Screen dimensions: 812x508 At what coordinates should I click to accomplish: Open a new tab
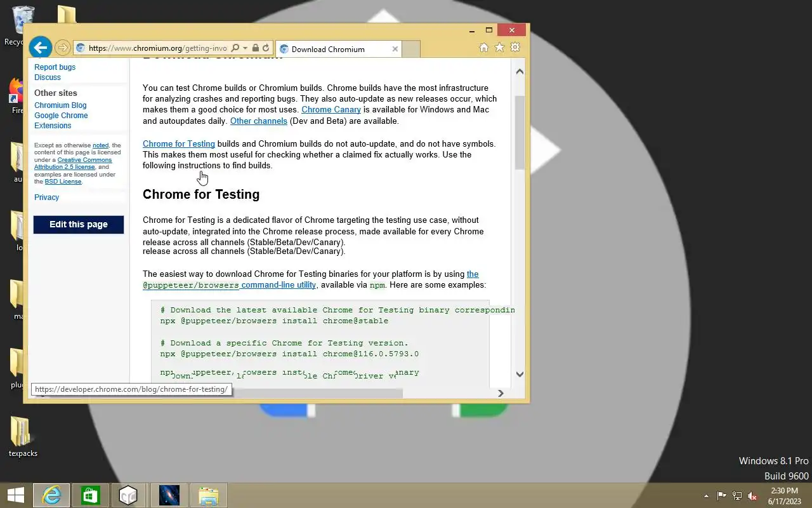pos(411,49)
